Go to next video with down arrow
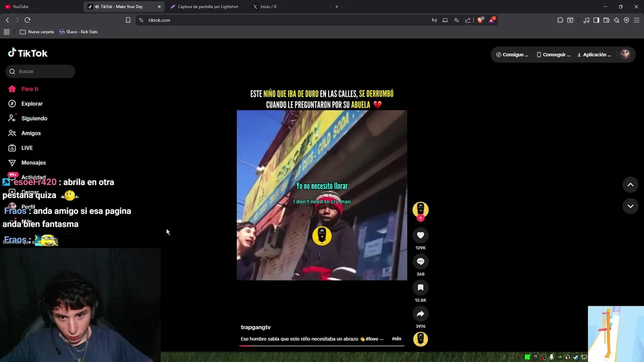This screenshot has height=362, width=644. tap(630, 206)
